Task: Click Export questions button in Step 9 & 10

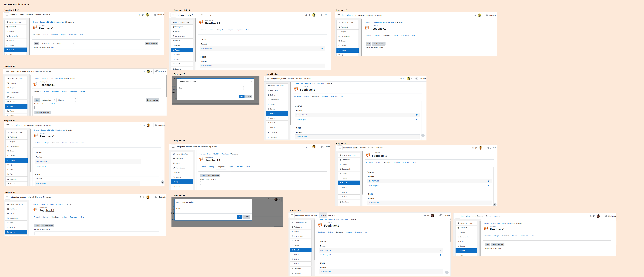Action: 151,44
